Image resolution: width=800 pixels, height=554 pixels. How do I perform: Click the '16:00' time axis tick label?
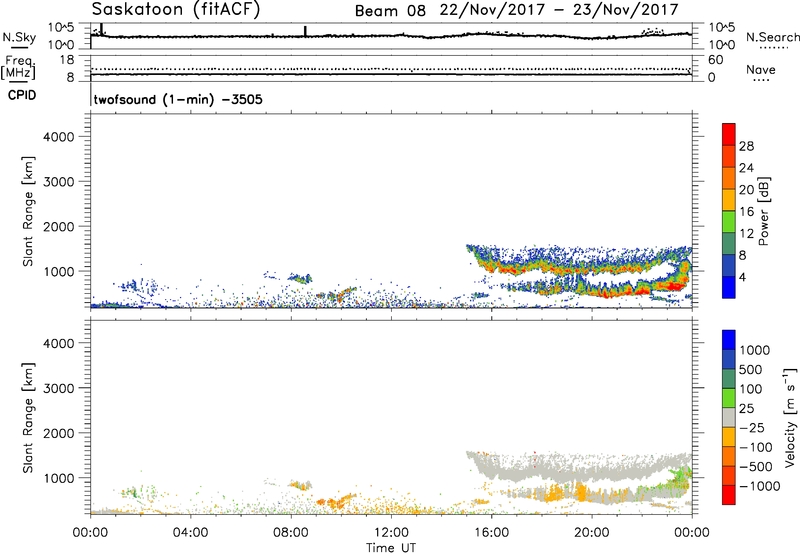(491, 532)
